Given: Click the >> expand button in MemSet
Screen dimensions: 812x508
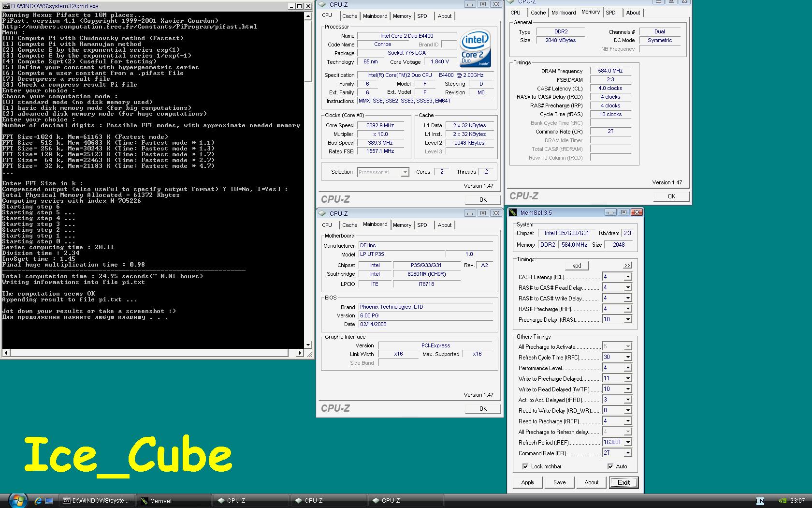Looking at the screenshot, I should tap(627, 266).
